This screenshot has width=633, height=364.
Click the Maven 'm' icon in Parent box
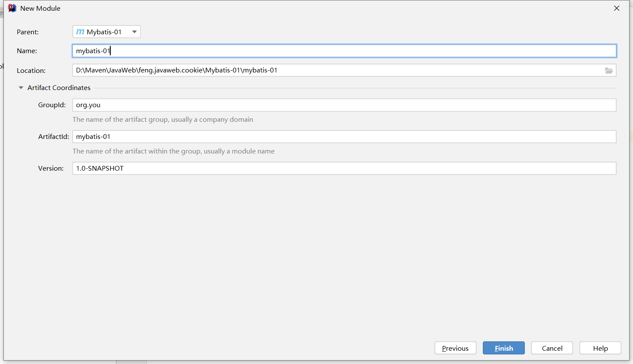click(80, 32)
